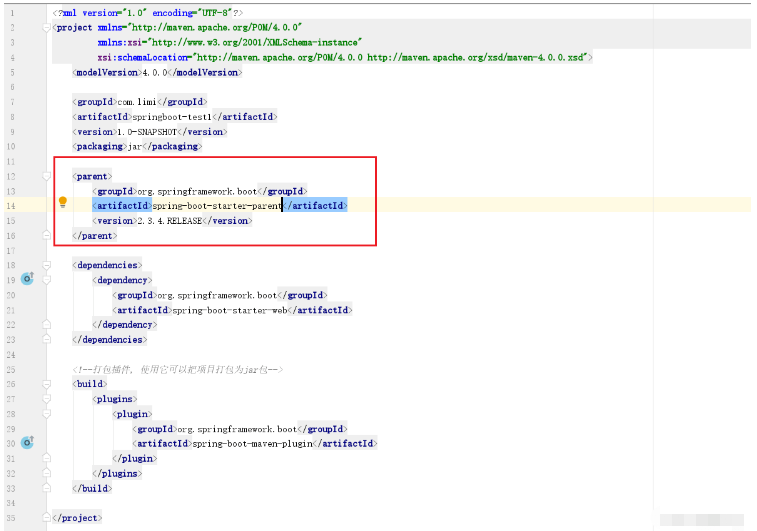
Task: Click spring-boot-starter-parent artifactId text
Action: pos(217,206)
